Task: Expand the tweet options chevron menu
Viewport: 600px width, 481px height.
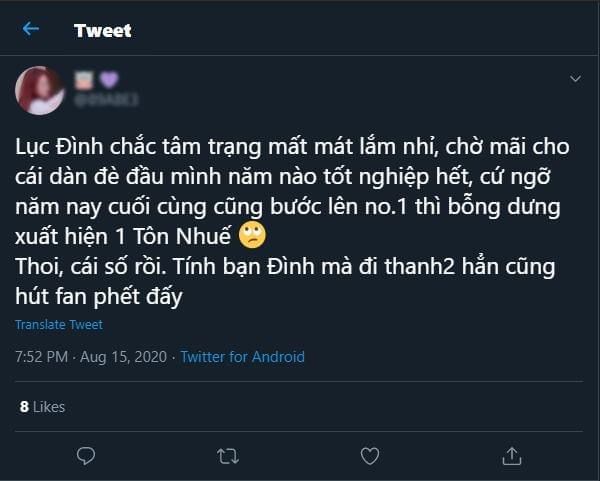Action: click(575, 79)
